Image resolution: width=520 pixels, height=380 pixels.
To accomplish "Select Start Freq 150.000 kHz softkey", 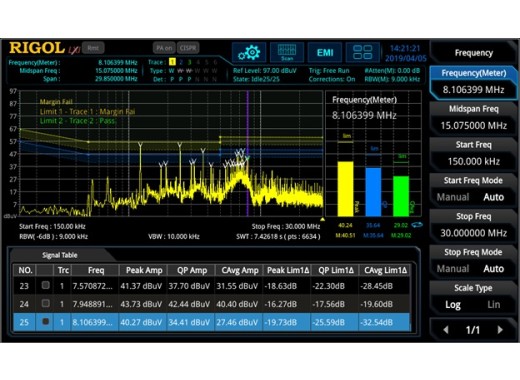I will tap(473, 153).
